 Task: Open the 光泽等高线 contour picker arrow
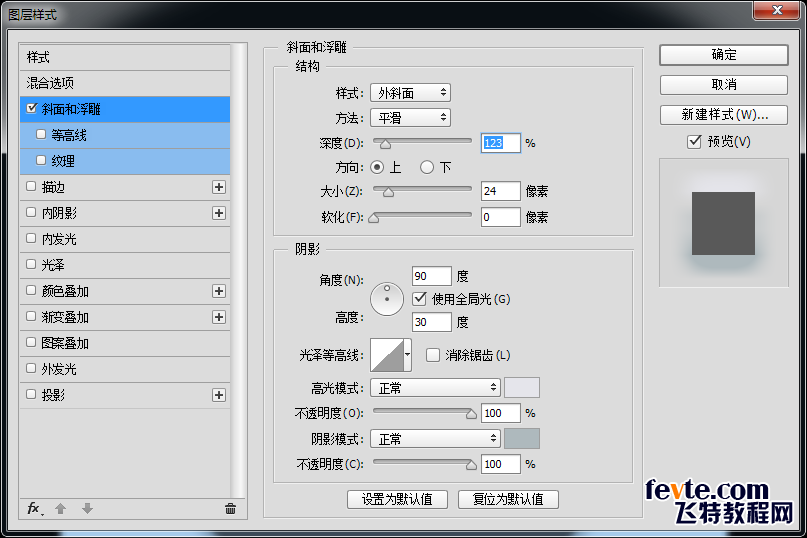408,355
